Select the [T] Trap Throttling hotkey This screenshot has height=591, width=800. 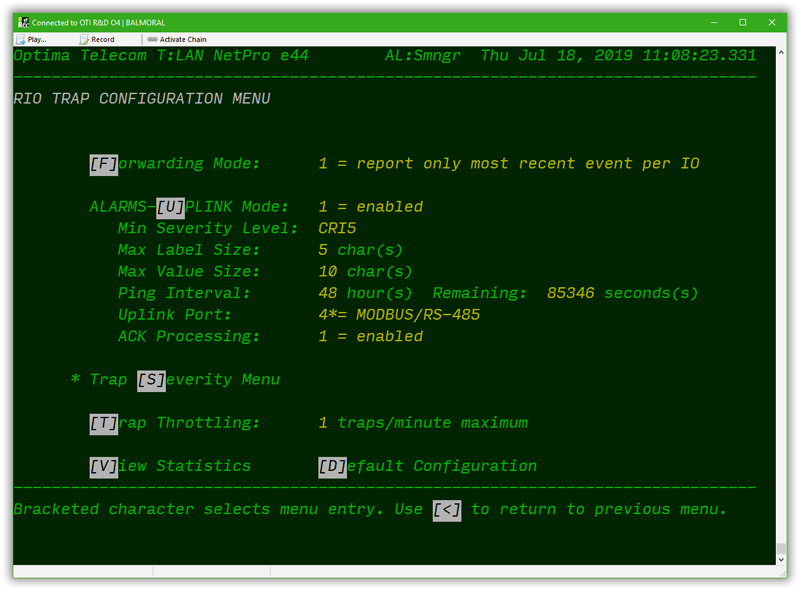[x=104, y=424]
